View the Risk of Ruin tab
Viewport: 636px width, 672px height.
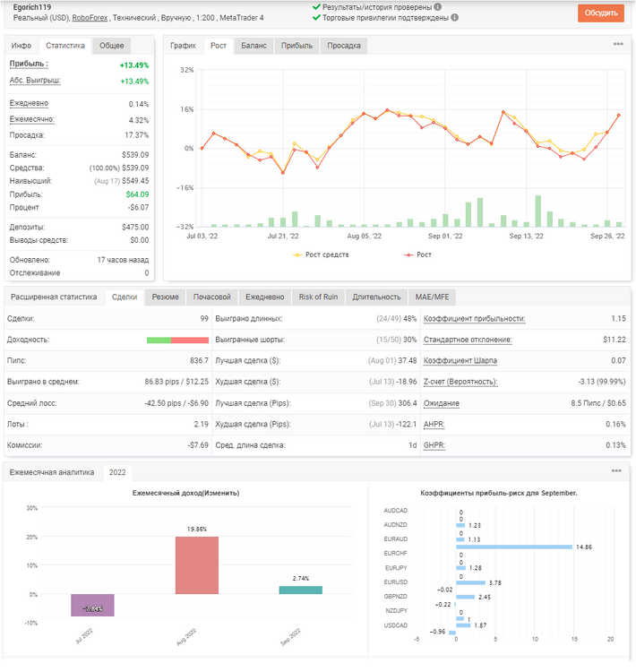pos(318,297)
